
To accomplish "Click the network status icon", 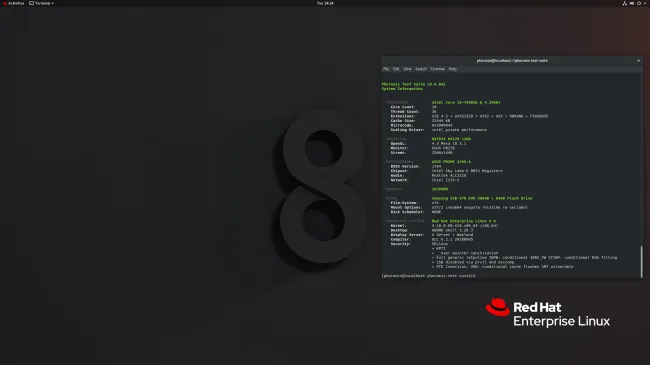I will tap(625, 3).
